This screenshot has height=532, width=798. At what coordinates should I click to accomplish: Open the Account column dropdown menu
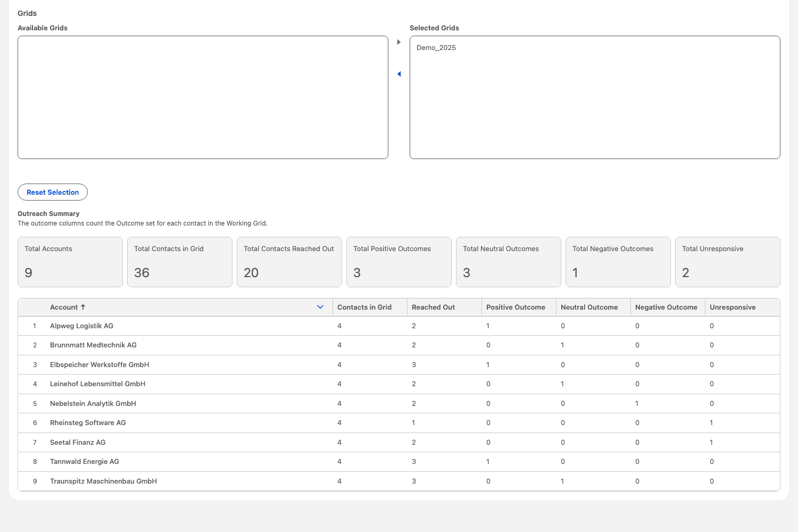tap(320, 307)
